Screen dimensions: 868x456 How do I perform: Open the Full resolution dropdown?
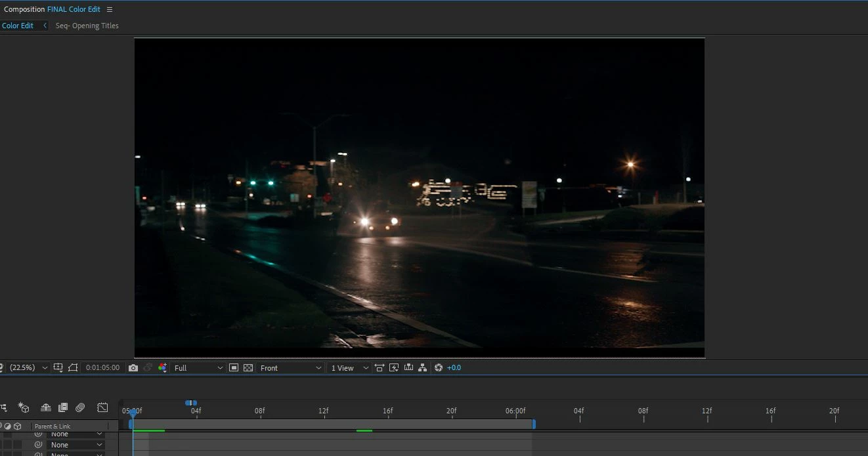pos(198,368)
